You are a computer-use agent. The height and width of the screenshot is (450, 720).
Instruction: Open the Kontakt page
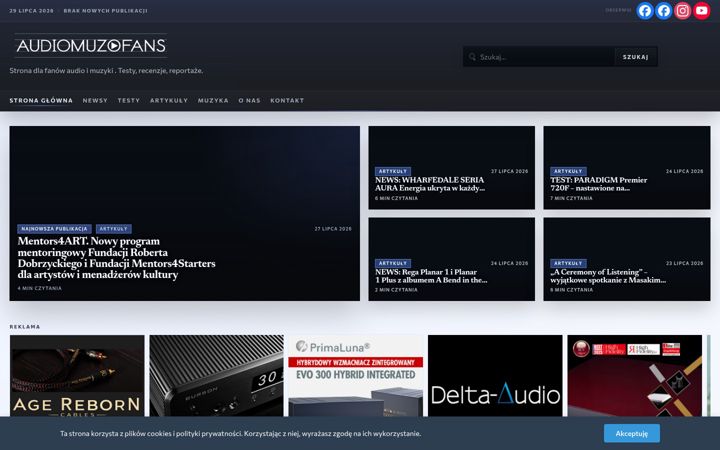[287, 100]
